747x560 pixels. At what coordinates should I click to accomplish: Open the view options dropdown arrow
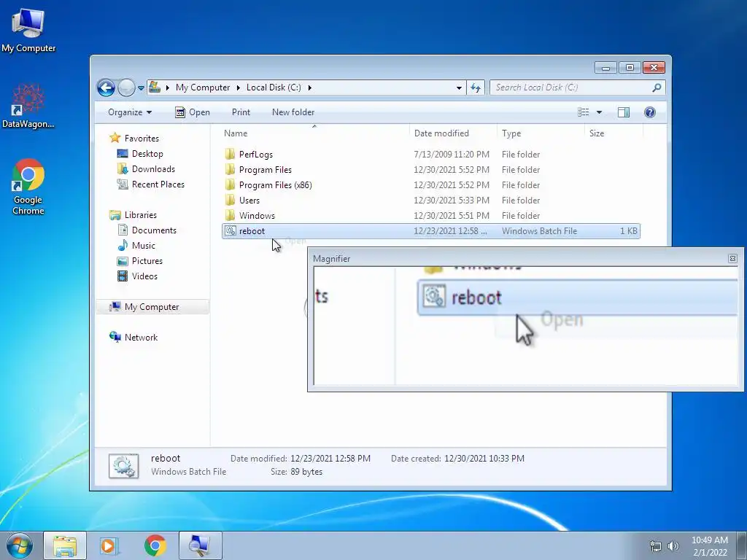(600, 112)
